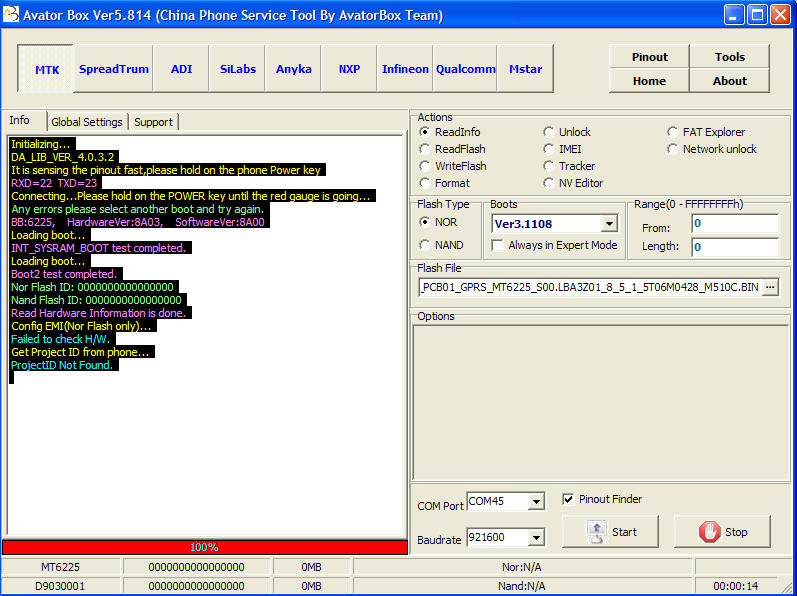Image resolution: width=797 pixels, height=596 pixels.
Task: Switch to NXP platform
Action: coord(349,69)
